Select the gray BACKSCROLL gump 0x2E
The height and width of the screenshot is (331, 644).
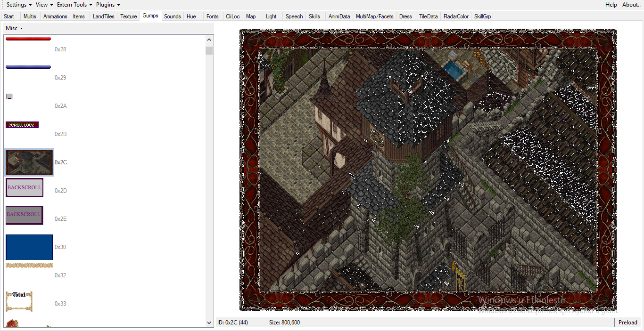click(x=24, y=215)
